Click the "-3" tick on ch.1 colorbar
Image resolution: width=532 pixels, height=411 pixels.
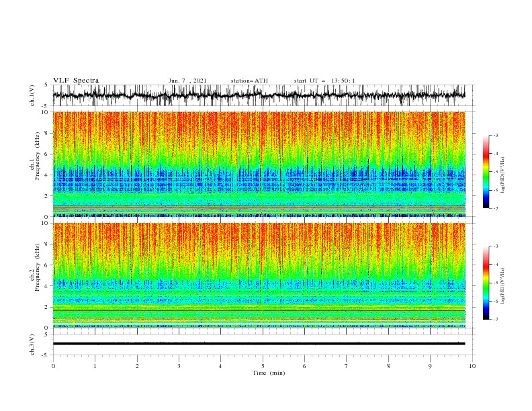pyautogui.click(x=495, y=135)
